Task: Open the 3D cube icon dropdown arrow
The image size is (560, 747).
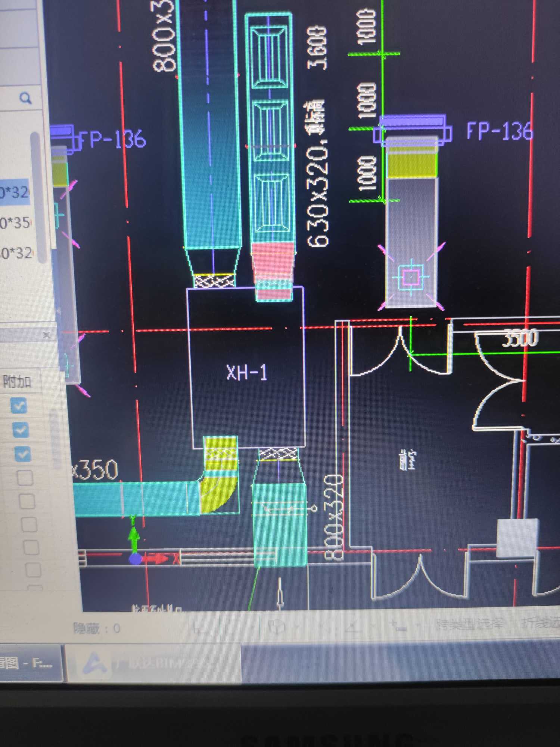Action: tap(297, 626)
